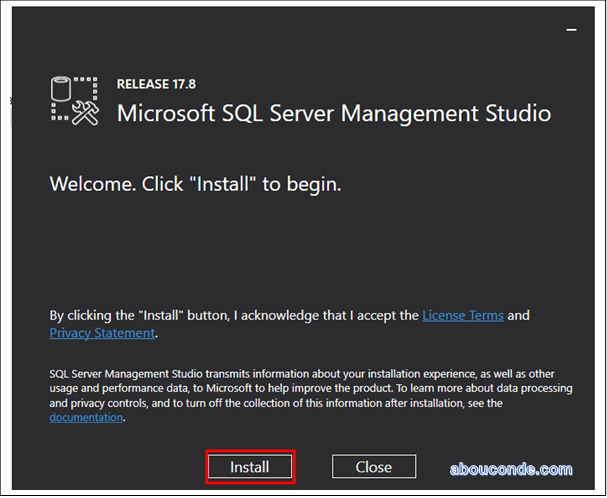Screen dimensions: 607x498
Task: Open the Privacy Statement link
Action: 102,333
